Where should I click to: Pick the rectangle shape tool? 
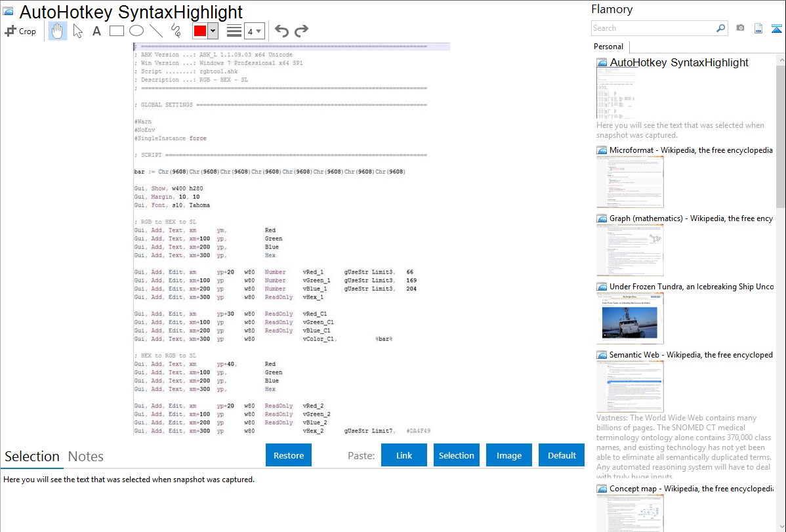(x=116, y=31)
